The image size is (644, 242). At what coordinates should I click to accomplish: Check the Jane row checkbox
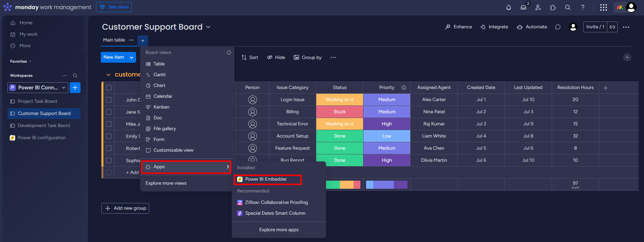click(109, 112)
